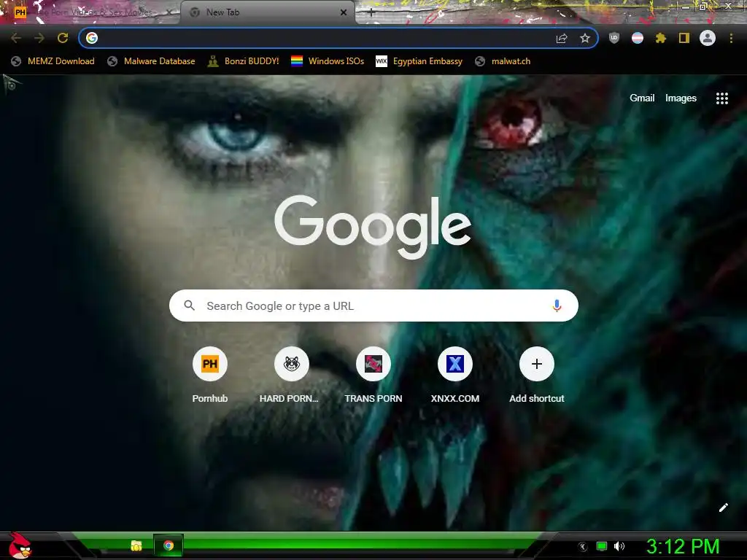Go back using the browser back arrow

pos(16,38)
